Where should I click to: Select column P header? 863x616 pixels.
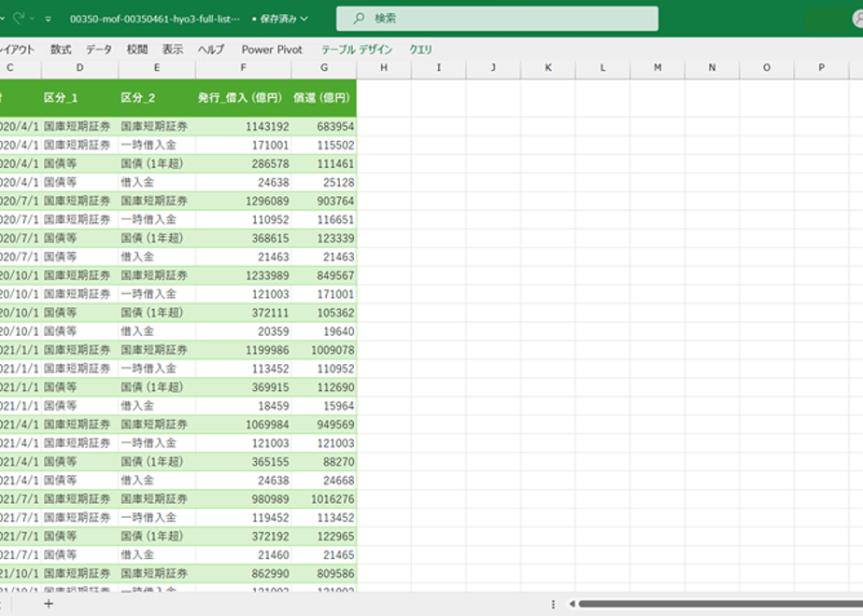pos(821,67)
